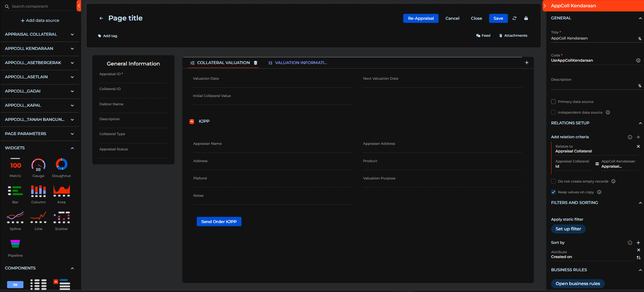Image resolution: width=644 pixels, height=292 pixels.
Task: Uncheck Keep values on copy
Action: coord(553,192)
